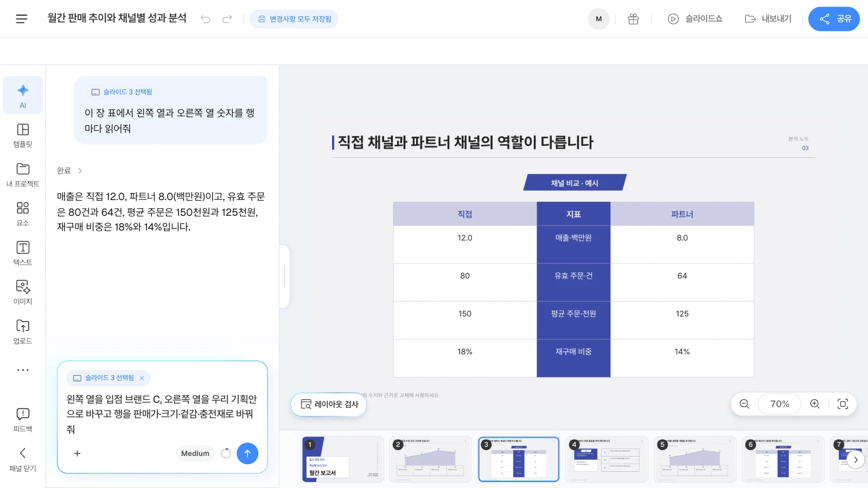The width and height of the screenshot is (868, 488).
Task: Open the 요소 elements panel
Action: (x=23, y=214)
